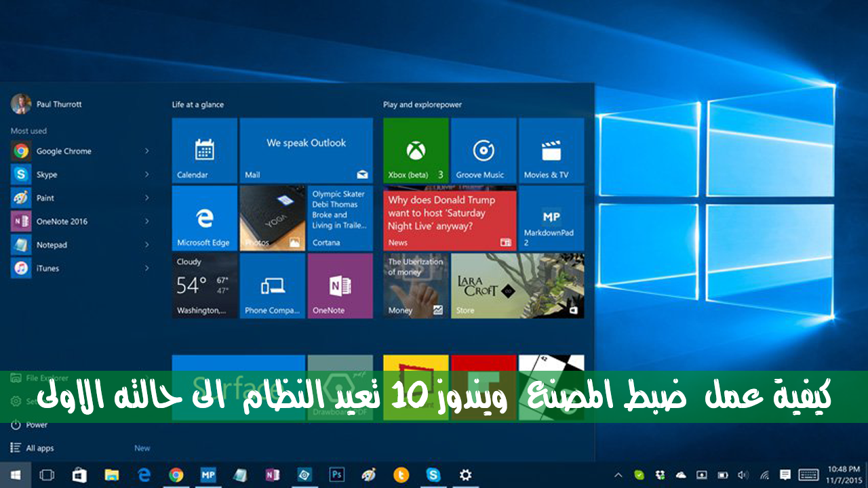Open the Calendar tile

coord(204,150)
